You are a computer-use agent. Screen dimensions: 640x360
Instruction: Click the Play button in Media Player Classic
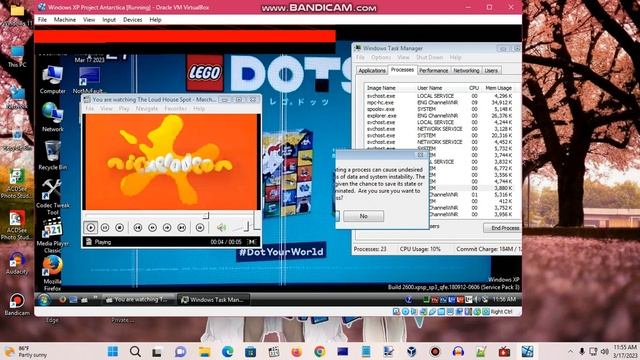tap(91, 227)
